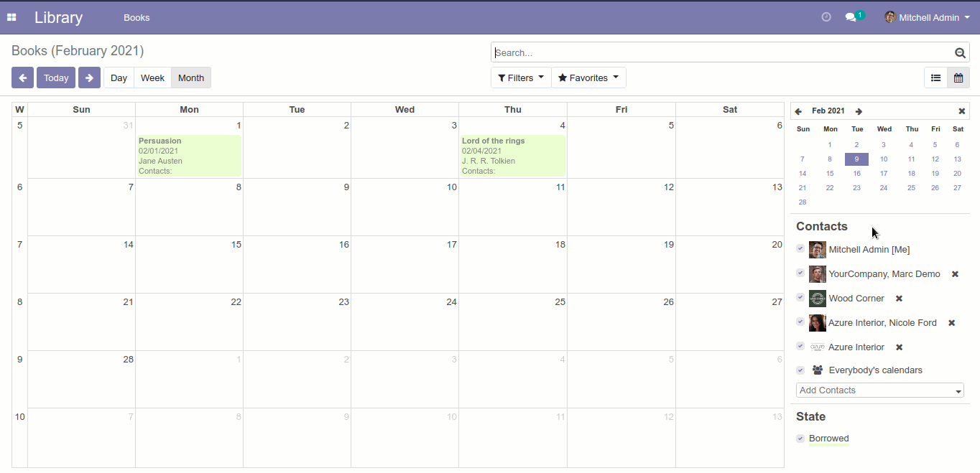This screenshot has height=473, width=980.
Task: Toggle the Borrowed state checkbox
Action: coord(800,439)
